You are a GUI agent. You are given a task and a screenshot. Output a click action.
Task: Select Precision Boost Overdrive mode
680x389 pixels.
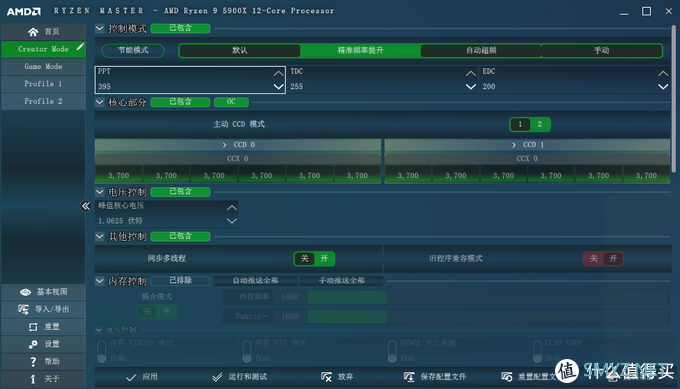point(360,50)
